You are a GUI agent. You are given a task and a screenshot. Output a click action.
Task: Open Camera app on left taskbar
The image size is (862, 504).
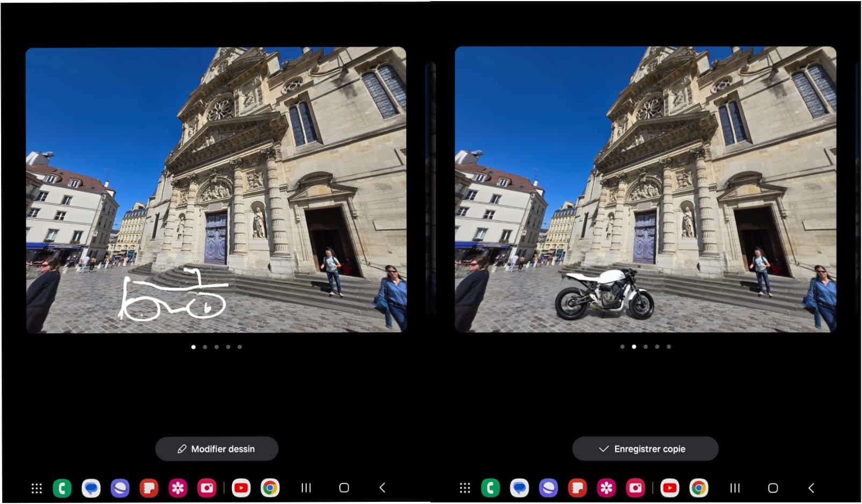207,488
